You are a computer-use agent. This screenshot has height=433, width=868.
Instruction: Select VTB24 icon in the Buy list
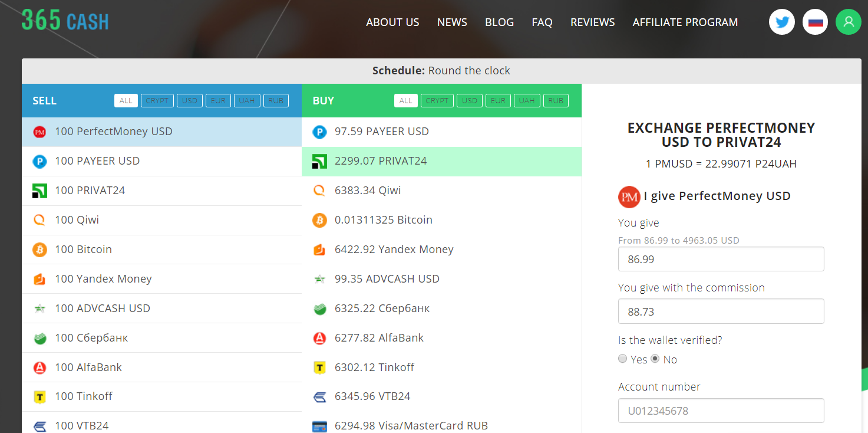pos(319,396)
